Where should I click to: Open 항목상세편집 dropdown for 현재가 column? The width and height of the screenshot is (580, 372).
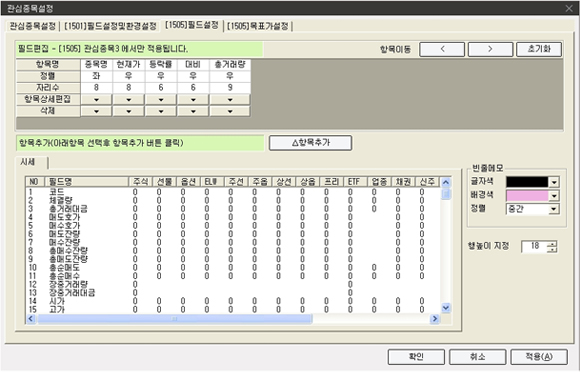128,99
